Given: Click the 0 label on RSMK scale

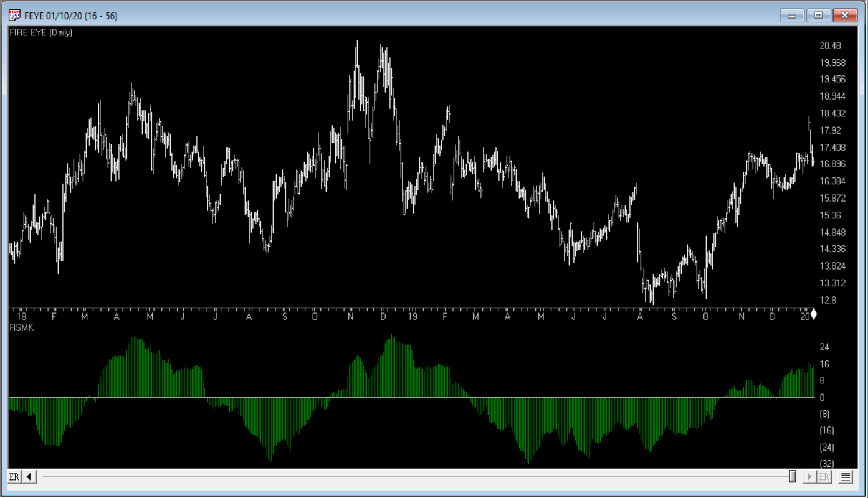Looking at the screenshot, I should tap(823, 397).
